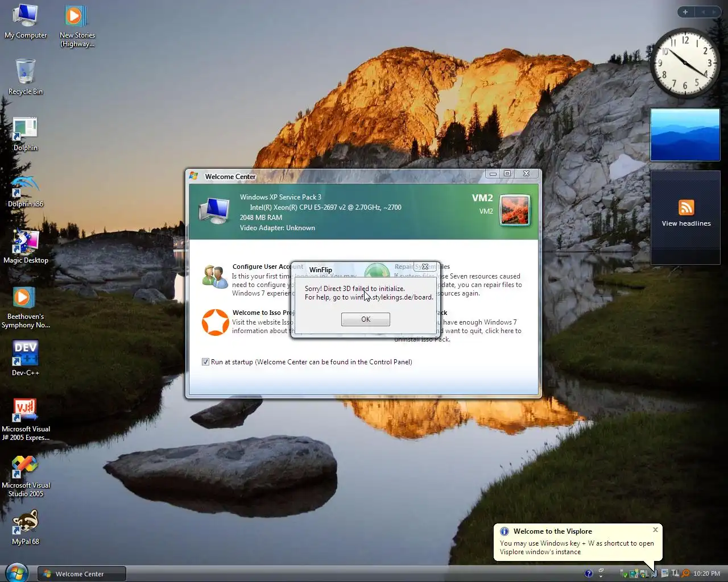728x582 pixels.
Task: Click the blue mountains slideshow gadget
Action: (685, 135)
